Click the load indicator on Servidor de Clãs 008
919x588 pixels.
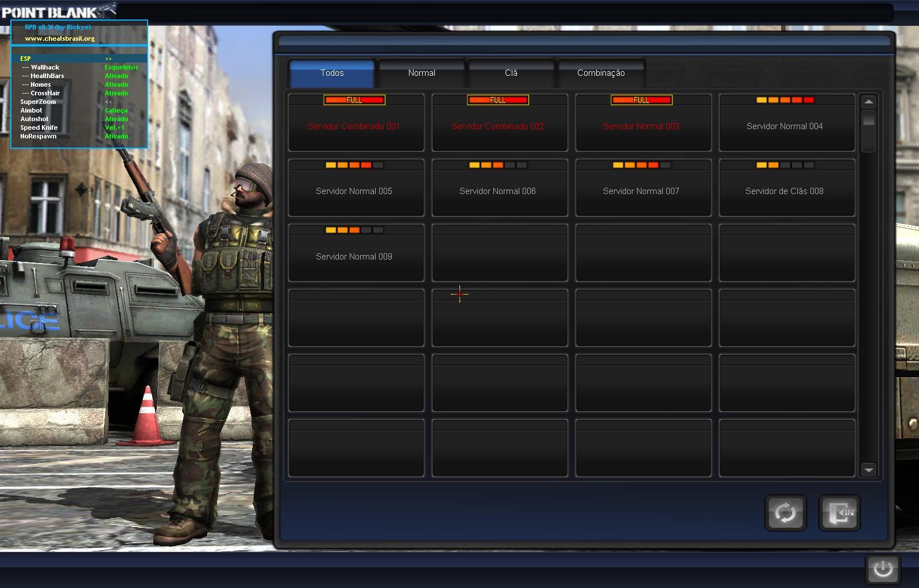pos(785,165)
